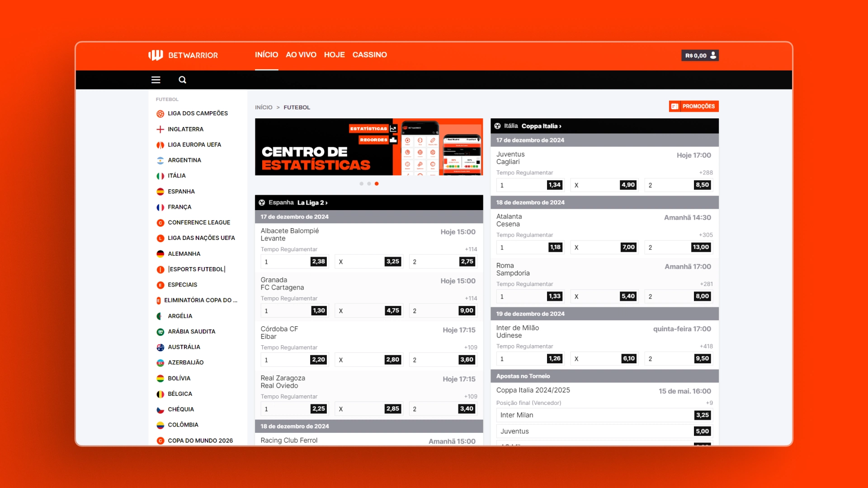Click the Itália flag icon
Viewport: 868px width, 488px height.
[x=160, y=176]
